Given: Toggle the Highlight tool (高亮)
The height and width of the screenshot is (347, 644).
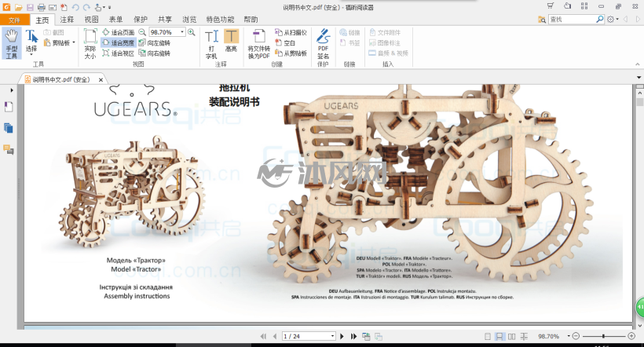Looking at the screenshot, I should pyautogui.click(x=231, y=41).
